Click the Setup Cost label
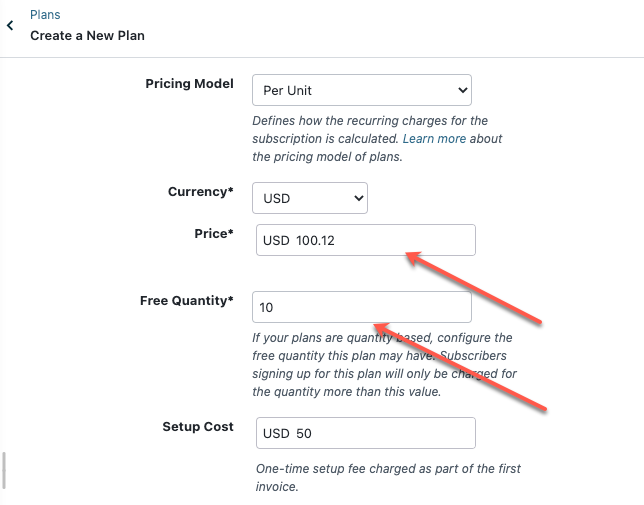Viewport: 644px width, 505px height. 198,427
